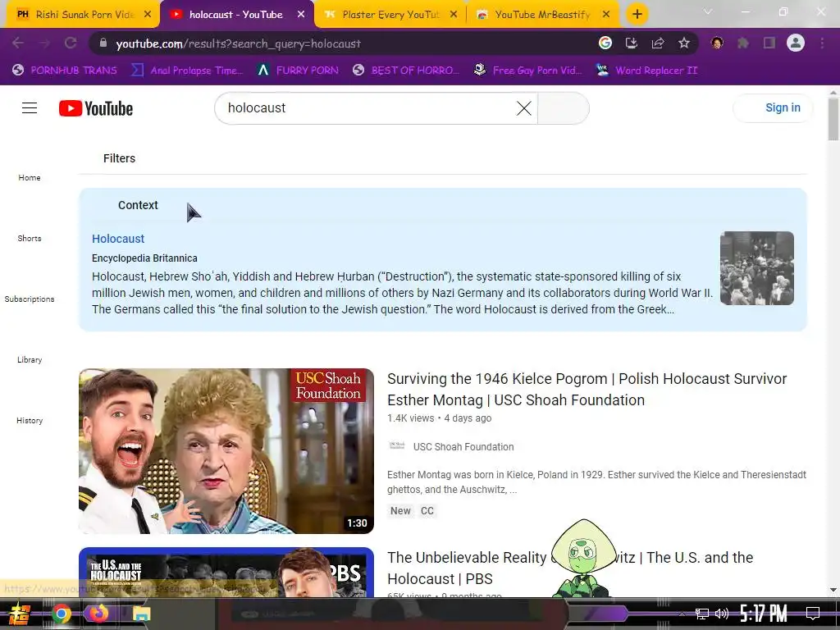
Task: Open File Explorer from the taskbar
Action: [141, 614]
